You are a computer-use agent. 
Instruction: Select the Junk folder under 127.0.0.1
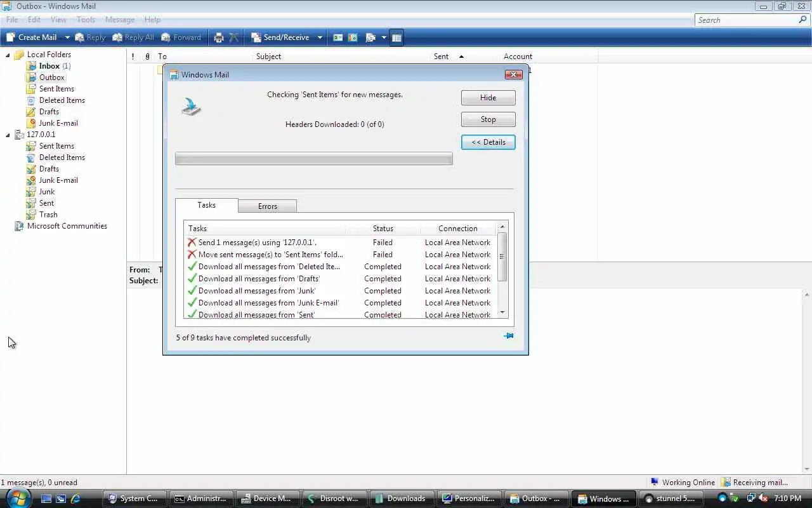coord(41,192)
